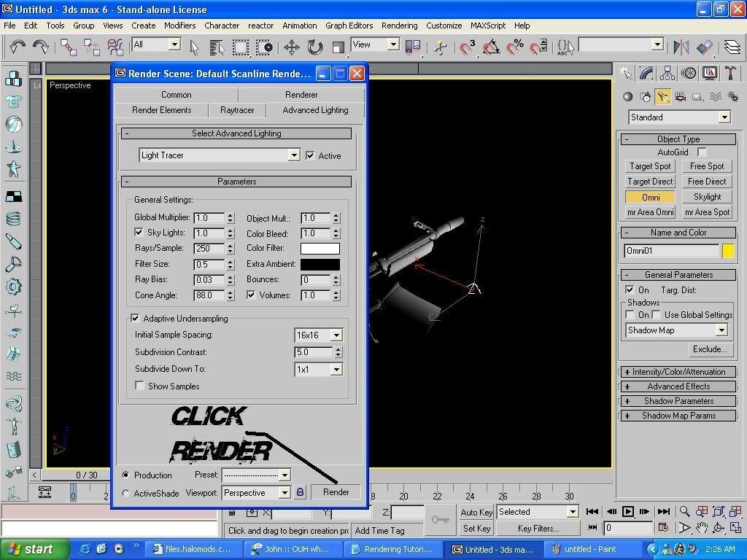Click the Key Filters... button
747x560 pixels.
538,529
